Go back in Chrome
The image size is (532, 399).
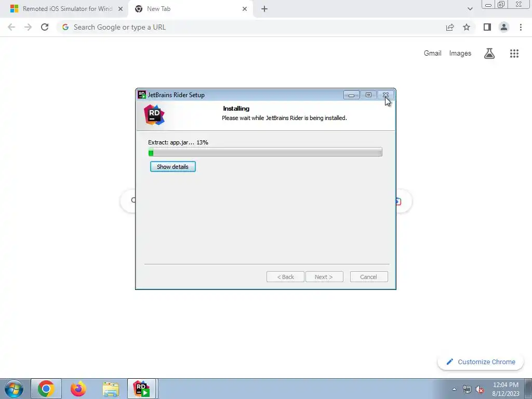point(11,27)
